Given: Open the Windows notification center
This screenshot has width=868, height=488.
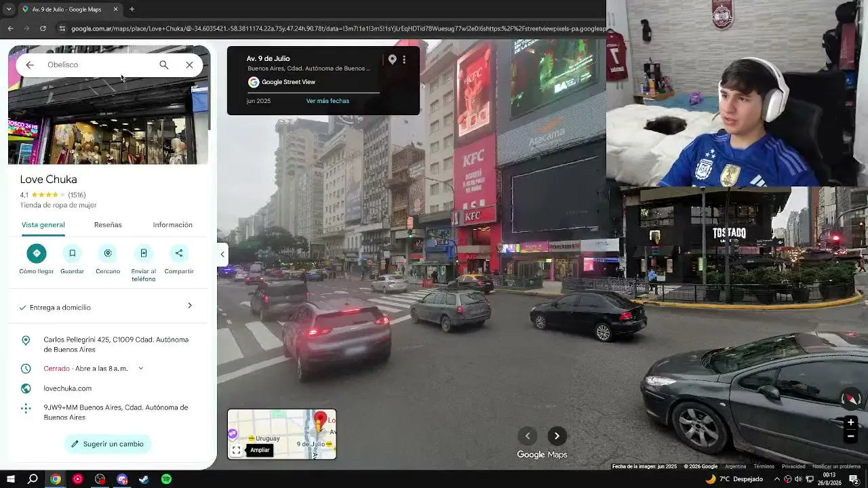Looking at the screenshot, I should coord(854,479).
